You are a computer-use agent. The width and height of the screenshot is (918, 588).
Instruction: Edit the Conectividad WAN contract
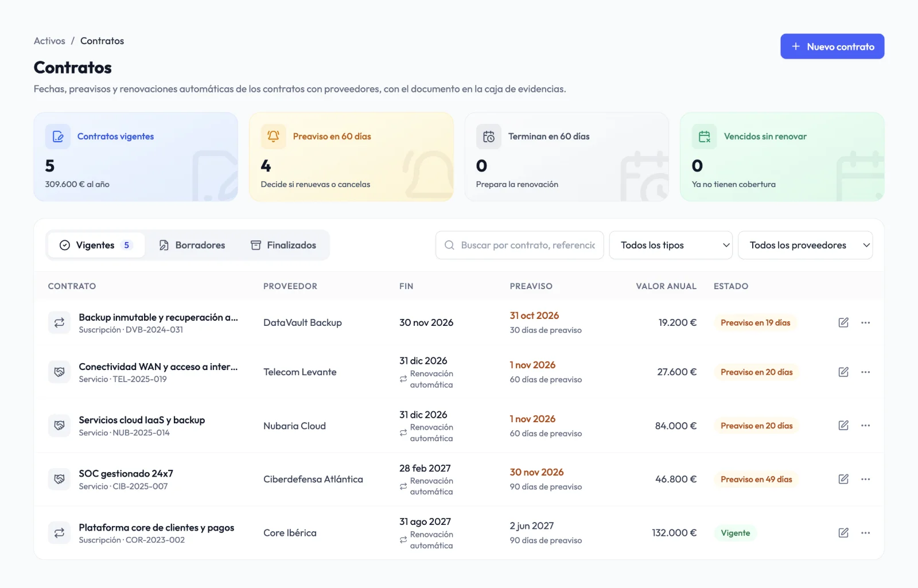tap(843, 372)
